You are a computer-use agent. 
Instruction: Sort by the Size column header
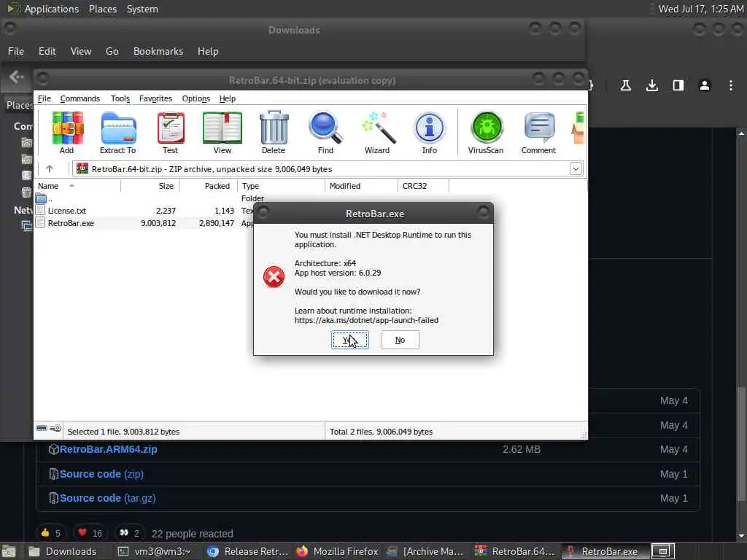point(150,186)
